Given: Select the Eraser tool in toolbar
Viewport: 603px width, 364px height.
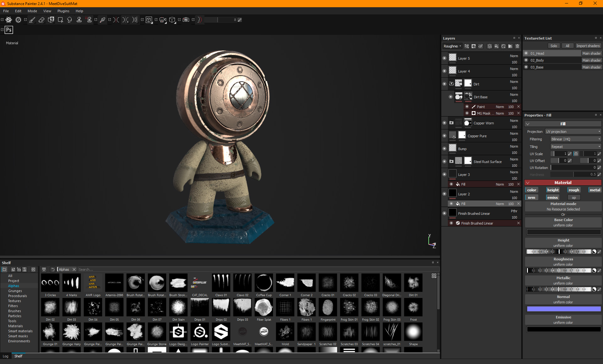Looking at the screenshot, I should point(41,20).
